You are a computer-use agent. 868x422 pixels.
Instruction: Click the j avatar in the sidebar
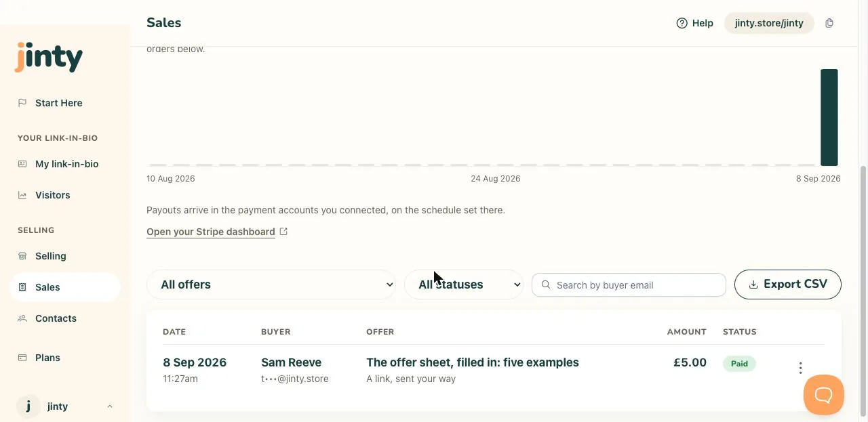tap(28, 406)
